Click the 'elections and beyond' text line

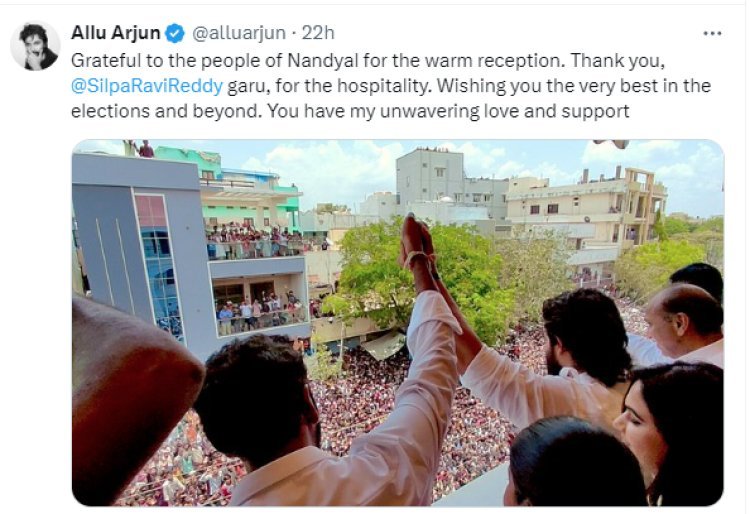coord(350,111)
